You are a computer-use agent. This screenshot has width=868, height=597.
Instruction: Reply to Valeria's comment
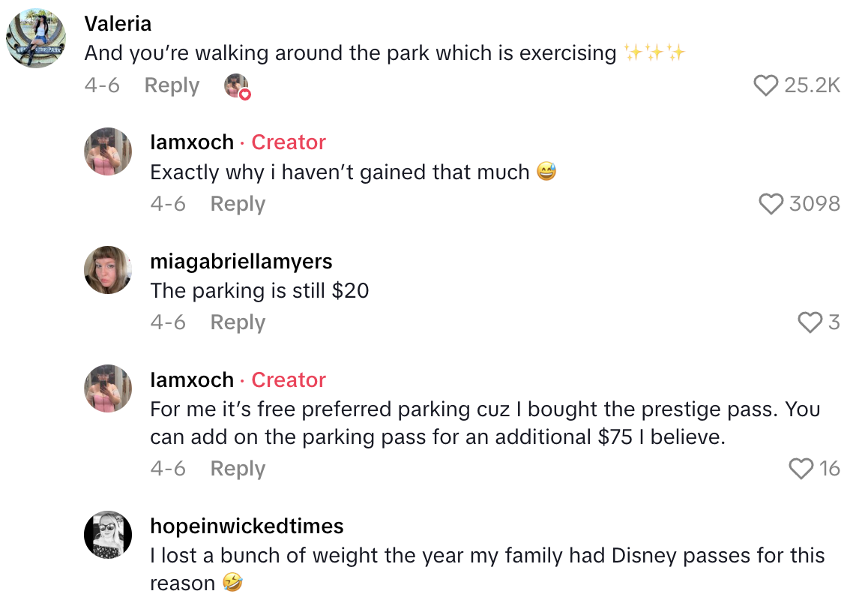point(172,85)
